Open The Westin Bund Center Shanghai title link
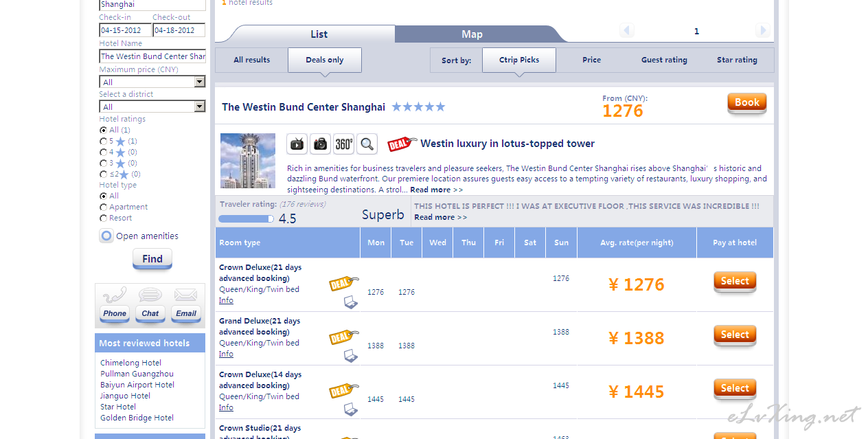868x439 pixels. point(304,107)
